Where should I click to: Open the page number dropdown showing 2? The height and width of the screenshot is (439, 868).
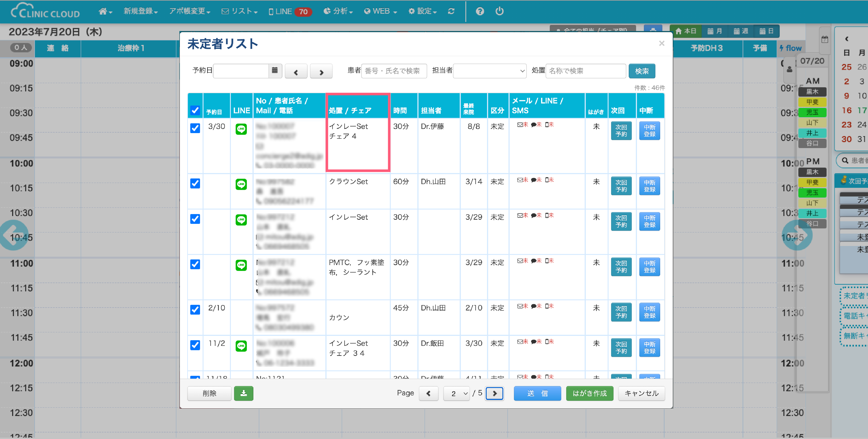point(456,393)
